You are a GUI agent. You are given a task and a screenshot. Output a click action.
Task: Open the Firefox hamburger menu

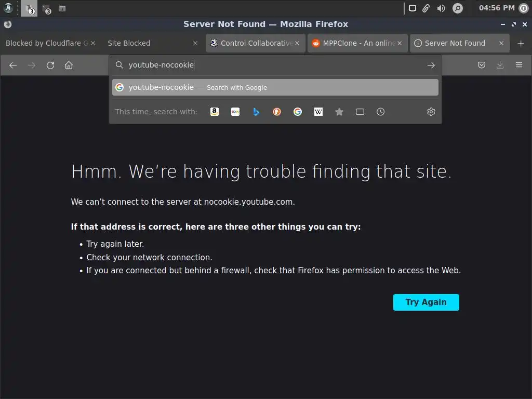point(519,65)
